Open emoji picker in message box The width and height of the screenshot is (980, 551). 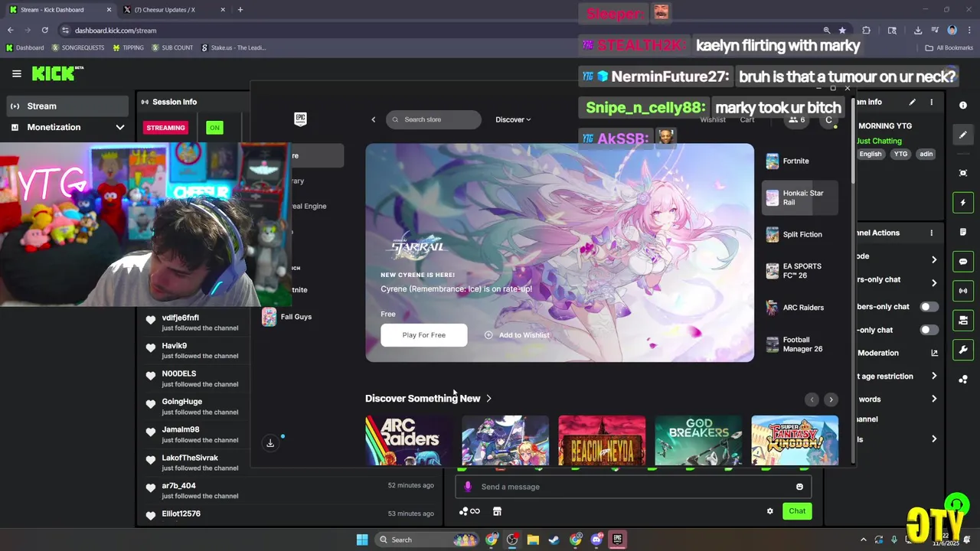[x=799, y=487]
